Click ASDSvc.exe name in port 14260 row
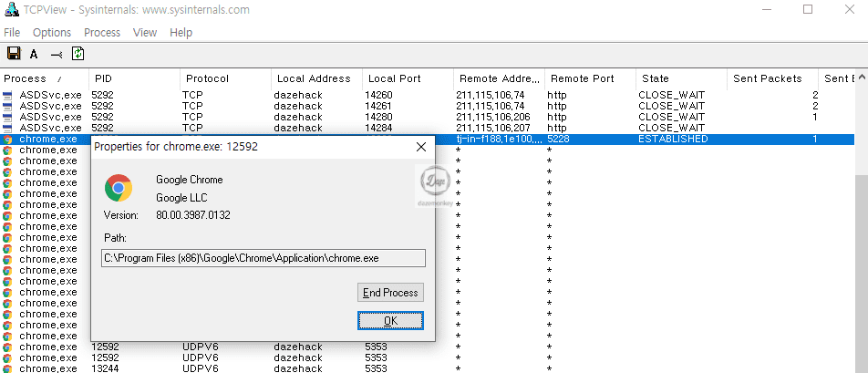This screenshot has height=373, width=868. pyautogui.click(x=50, y=95)
